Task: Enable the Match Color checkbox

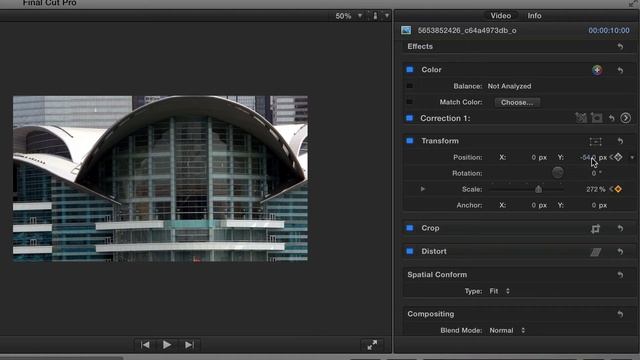Action: [409, 102]
